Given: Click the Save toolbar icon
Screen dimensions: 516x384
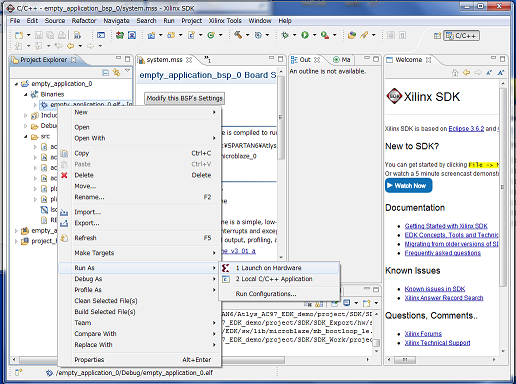Looking at the screenshot, I should tap(39, 35).
